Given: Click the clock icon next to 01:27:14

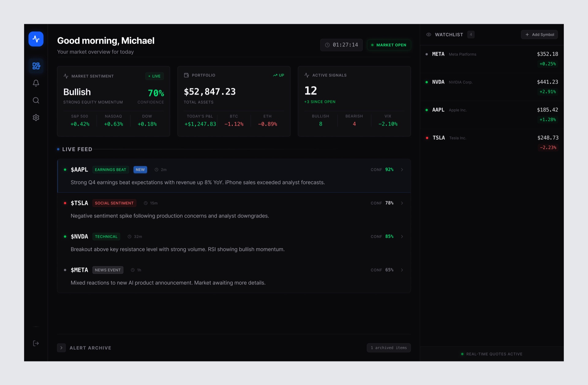Looking at the screenshot, I should click(327, 45).
